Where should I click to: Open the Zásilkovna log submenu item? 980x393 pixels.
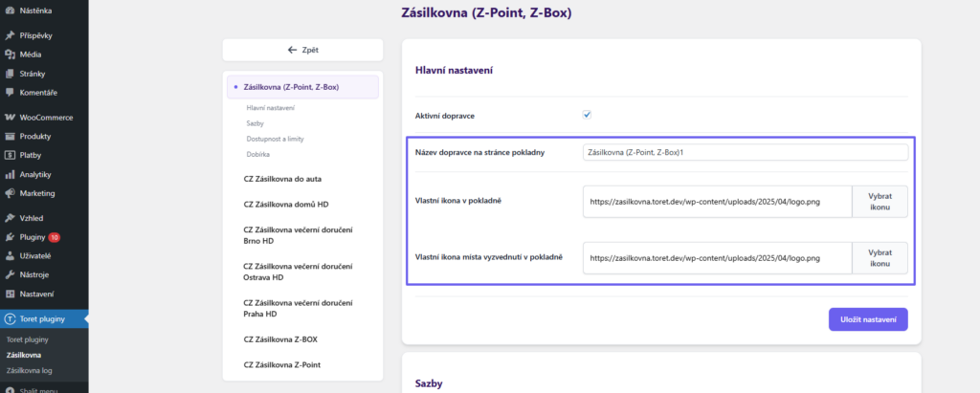coord(30,370)
